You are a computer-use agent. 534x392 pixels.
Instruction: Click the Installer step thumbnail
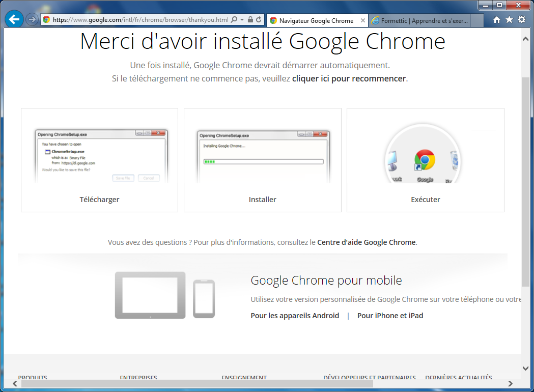(x=263, y=156)
